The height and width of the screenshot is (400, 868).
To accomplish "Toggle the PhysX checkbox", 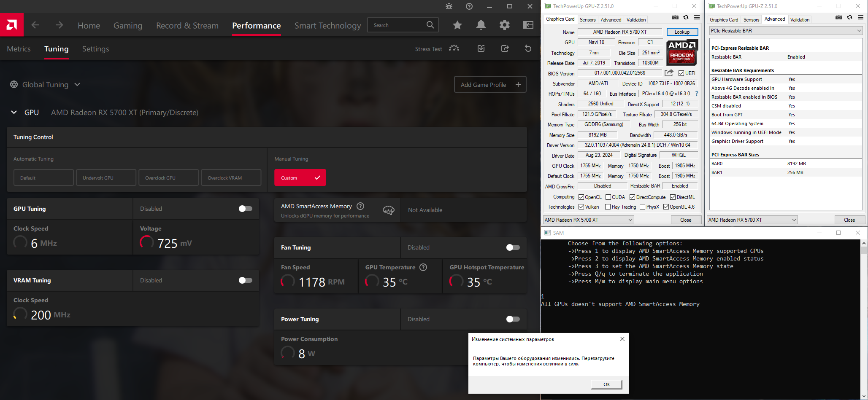I will (x=642, y=207).
